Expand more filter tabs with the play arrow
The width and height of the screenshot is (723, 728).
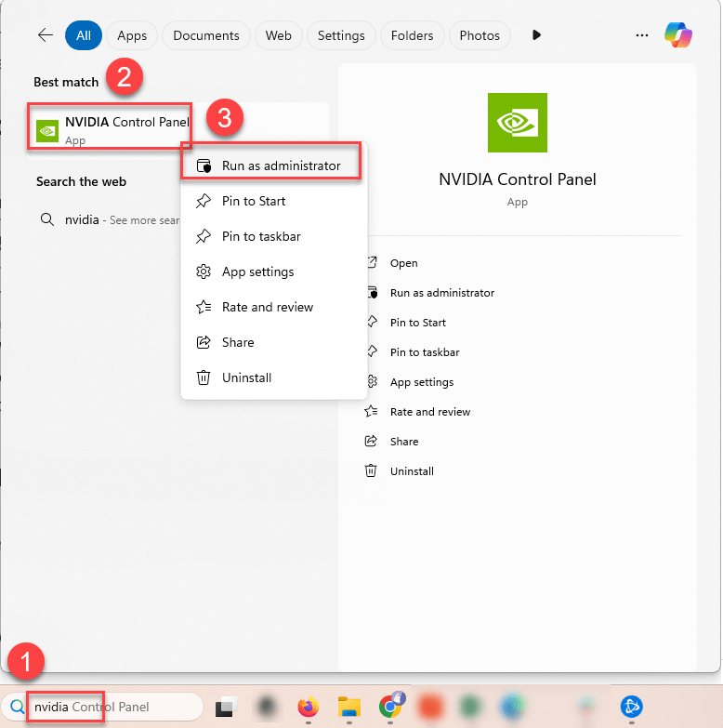coord(536,35)
